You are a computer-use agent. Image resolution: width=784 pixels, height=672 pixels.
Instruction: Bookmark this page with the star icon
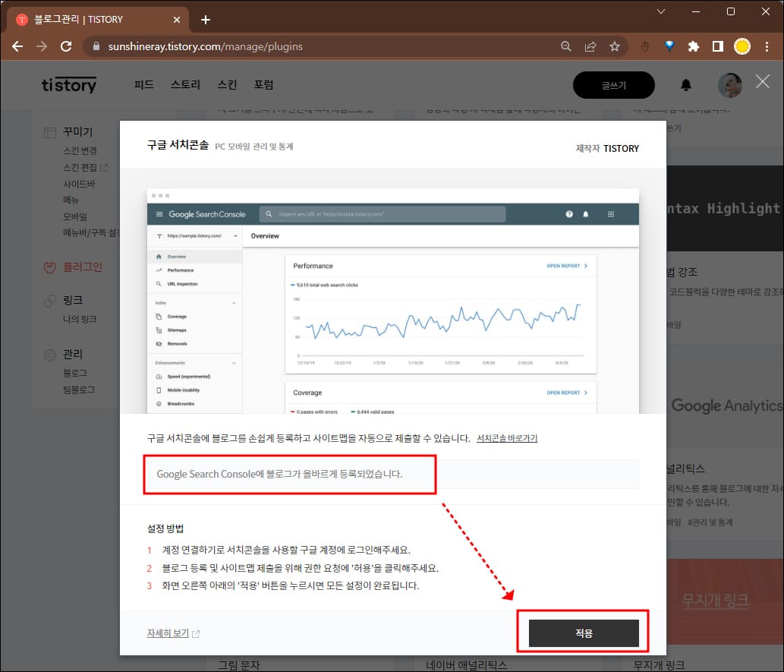(x=615, y=46)
